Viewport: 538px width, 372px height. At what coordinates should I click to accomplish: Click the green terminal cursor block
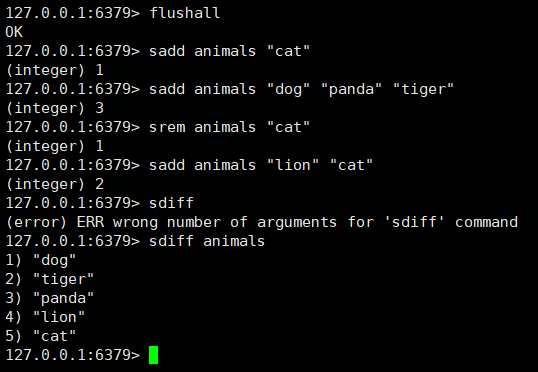[x=153, y=355]
